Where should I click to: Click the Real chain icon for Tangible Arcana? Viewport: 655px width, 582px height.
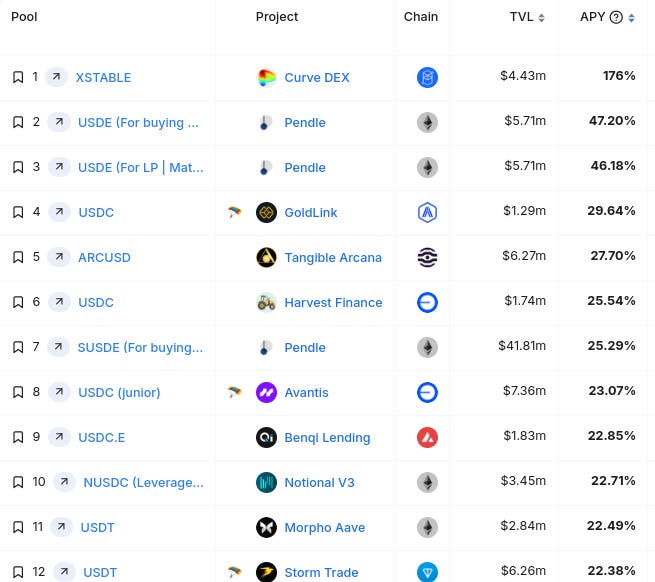coord(427,257)
